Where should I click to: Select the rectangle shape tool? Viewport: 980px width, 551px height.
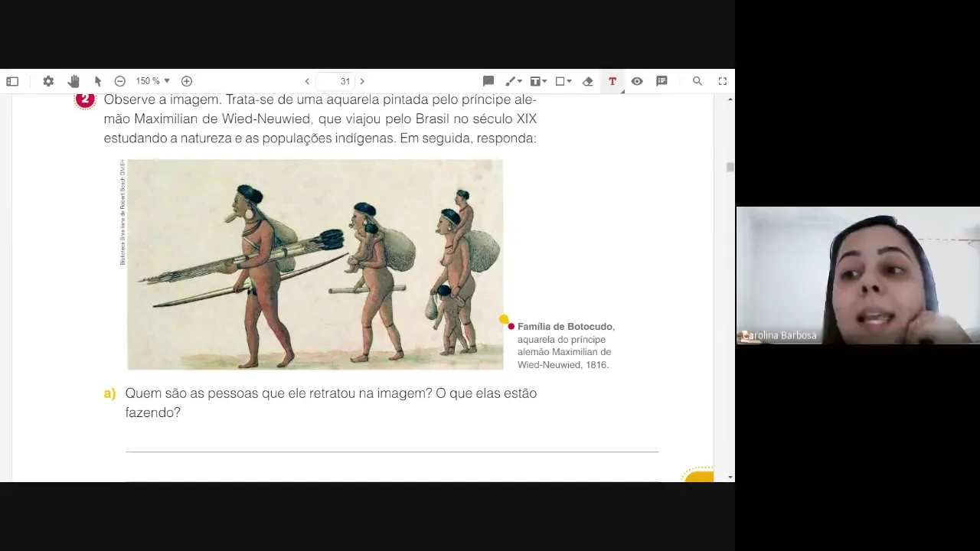coord(560,81)
